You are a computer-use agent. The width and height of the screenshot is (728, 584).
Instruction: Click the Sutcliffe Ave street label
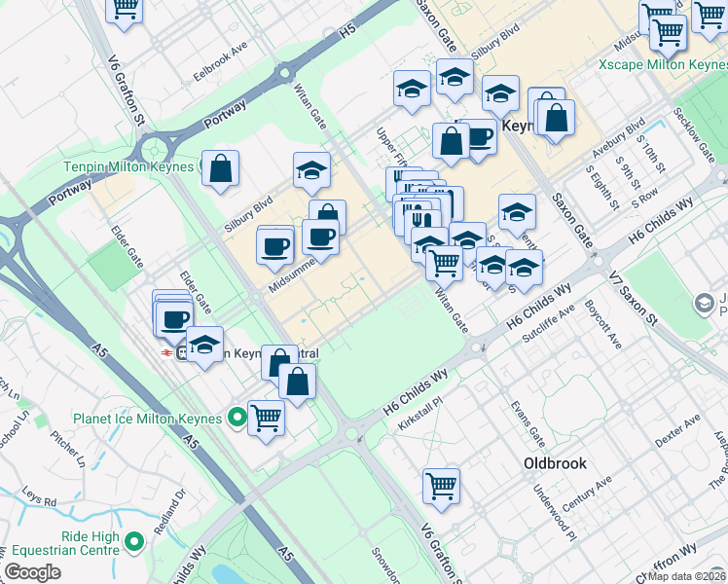coord(549,323)
